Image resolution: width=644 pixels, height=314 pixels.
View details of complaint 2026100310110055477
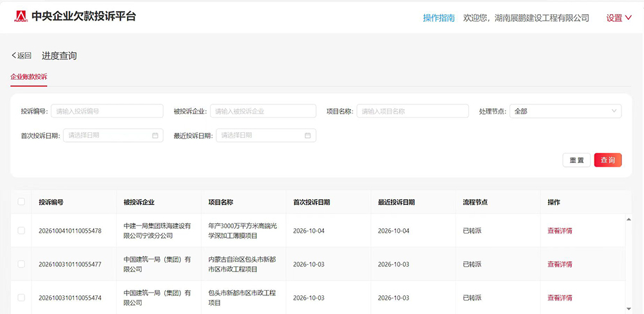pos(560,264)
